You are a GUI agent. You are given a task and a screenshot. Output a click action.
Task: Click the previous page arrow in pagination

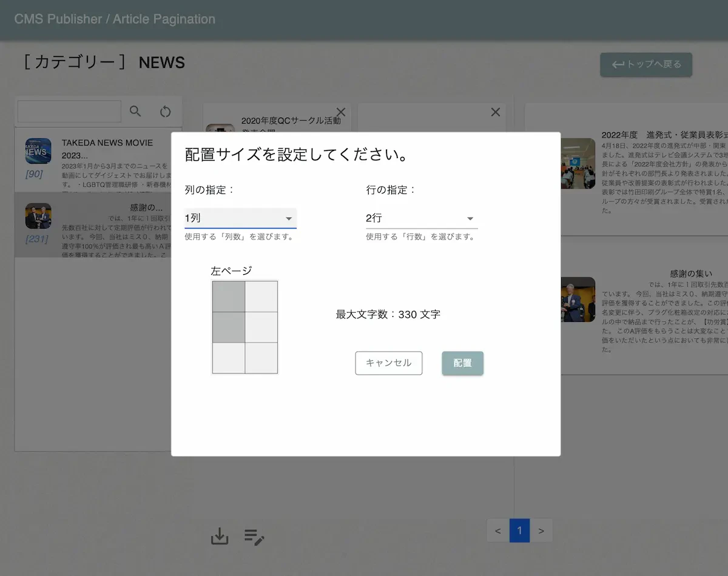(497, 530)
